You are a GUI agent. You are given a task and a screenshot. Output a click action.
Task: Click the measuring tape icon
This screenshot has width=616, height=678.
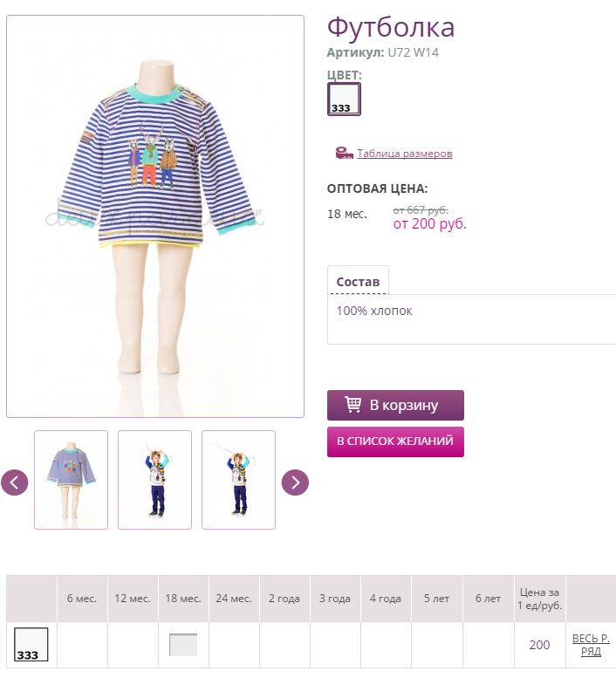click(x=344, y=153)
